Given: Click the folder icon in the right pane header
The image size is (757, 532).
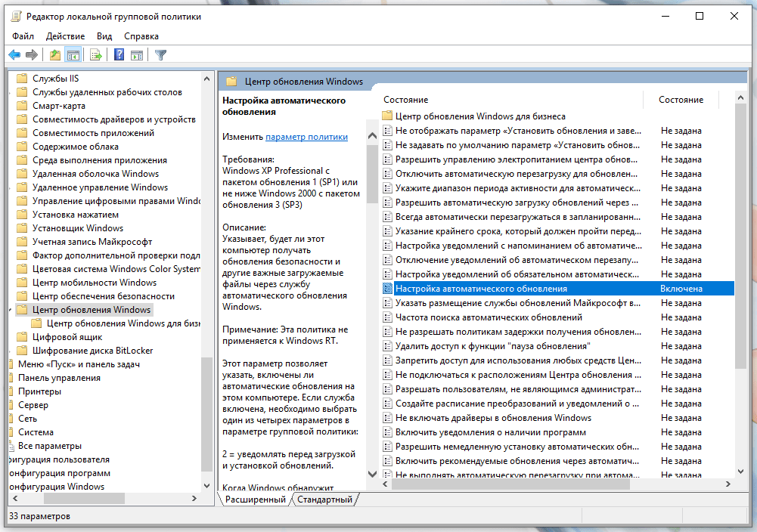Looking at the screenshot, I should (231, 82).
